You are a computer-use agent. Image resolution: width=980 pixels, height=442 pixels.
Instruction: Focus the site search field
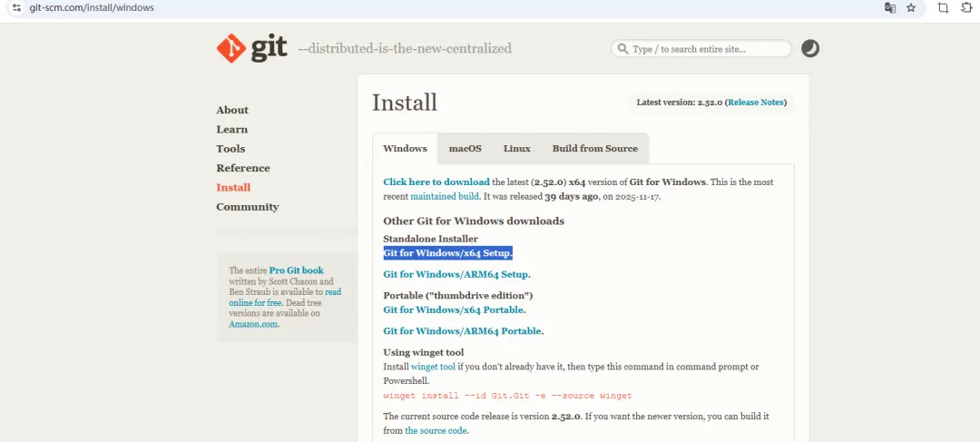point(701,49)
